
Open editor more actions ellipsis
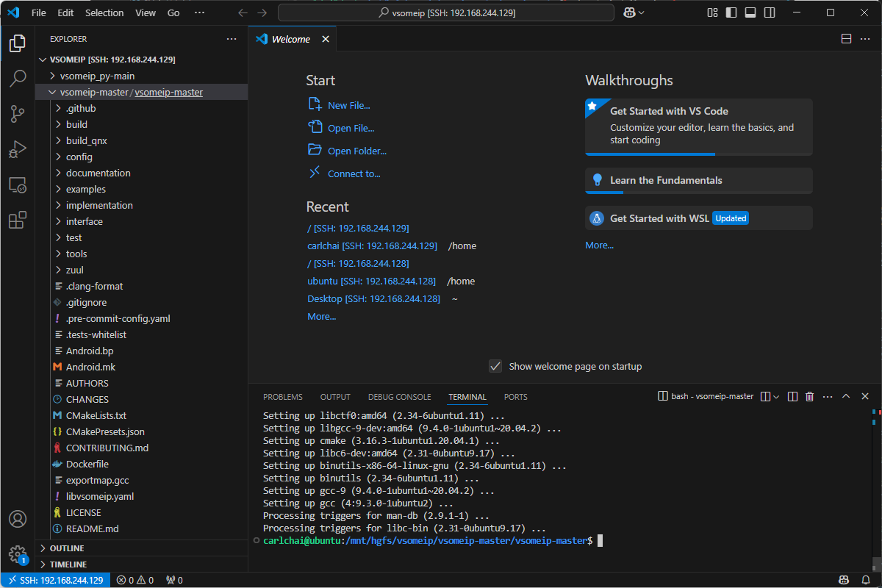pyautogui.click(x=865, y=39)
